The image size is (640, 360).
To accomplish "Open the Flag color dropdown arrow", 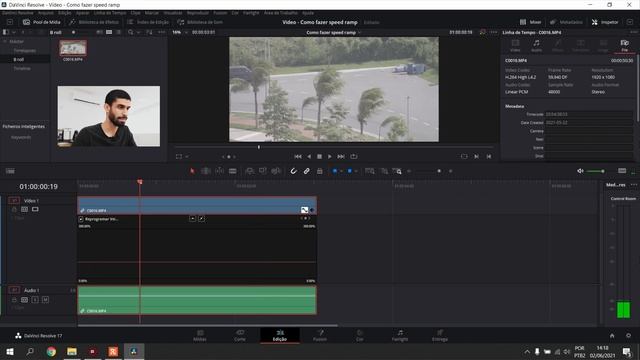I will [341, 171].
